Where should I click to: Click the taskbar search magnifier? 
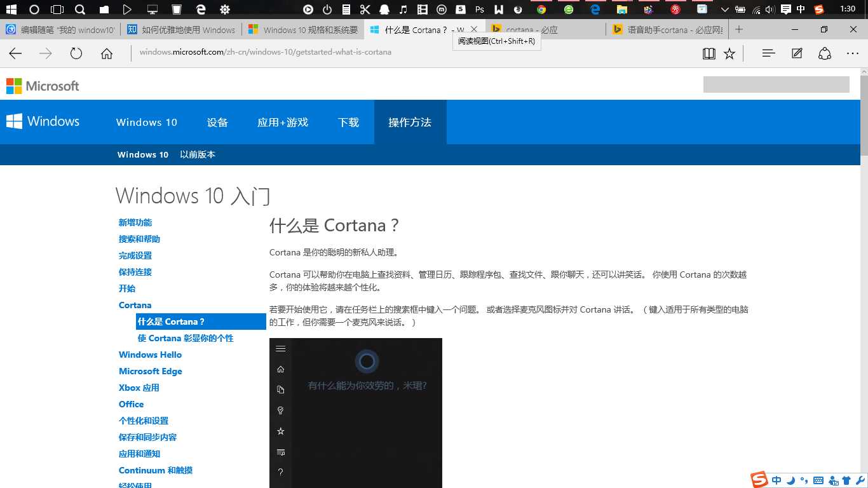tap(80, 10)
